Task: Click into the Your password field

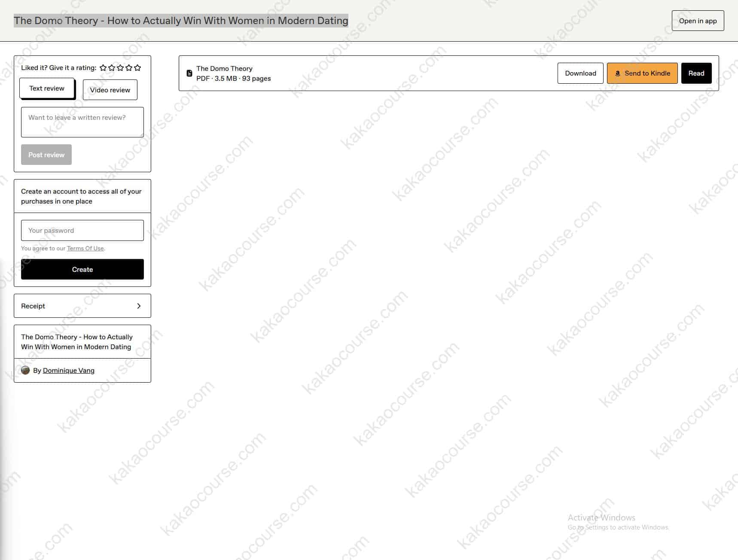Action: [x=82, y=231]
